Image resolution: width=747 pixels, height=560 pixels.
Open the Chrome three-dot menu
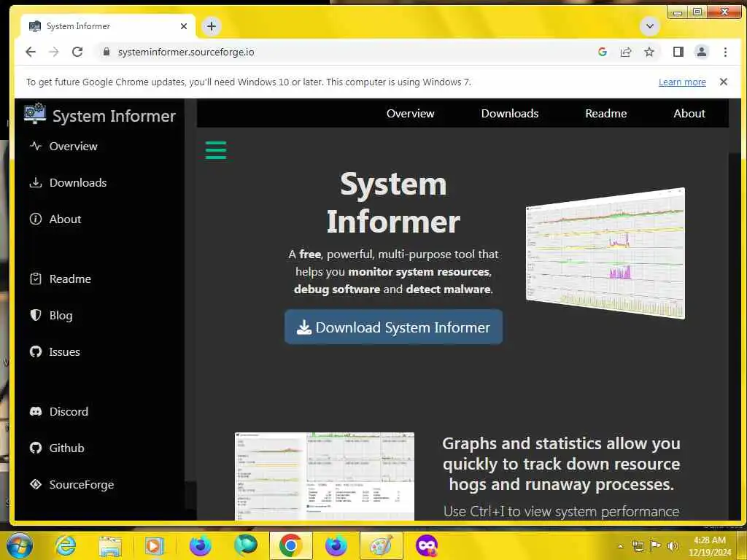coord(725,52)
